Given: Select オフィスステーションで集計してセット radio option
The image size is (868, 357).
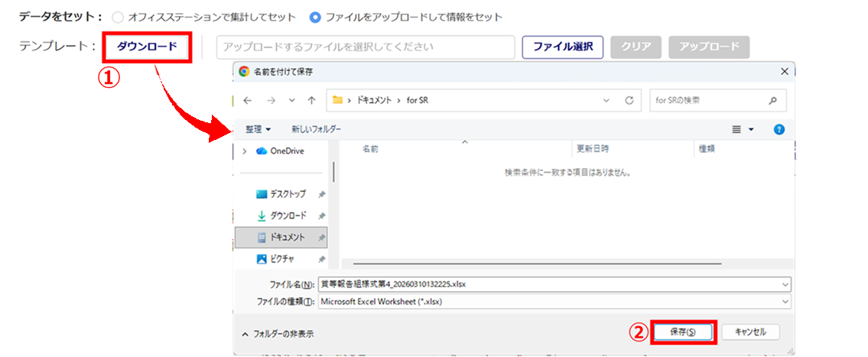Looking at the screenshot, I should pos(117,17).
